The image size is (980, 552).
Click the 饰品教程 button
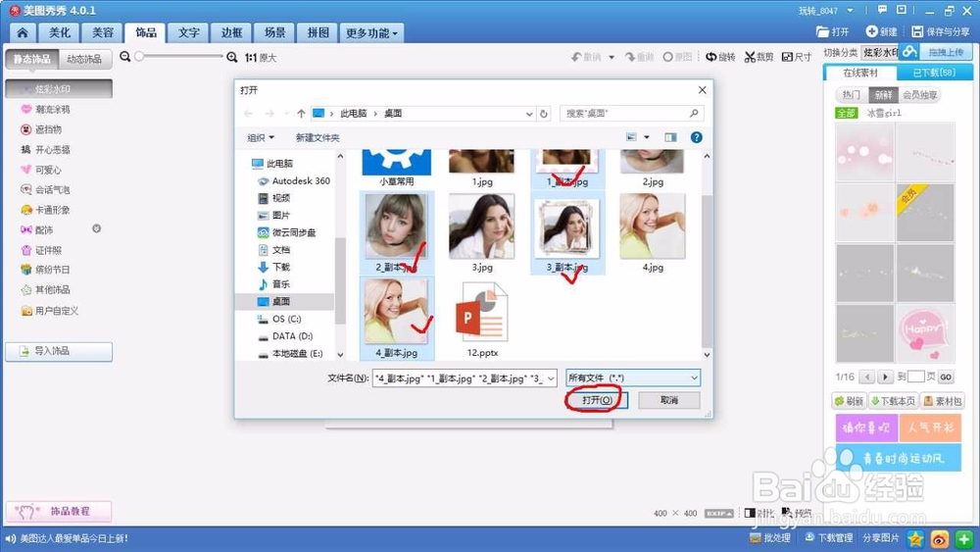(59, 512)
